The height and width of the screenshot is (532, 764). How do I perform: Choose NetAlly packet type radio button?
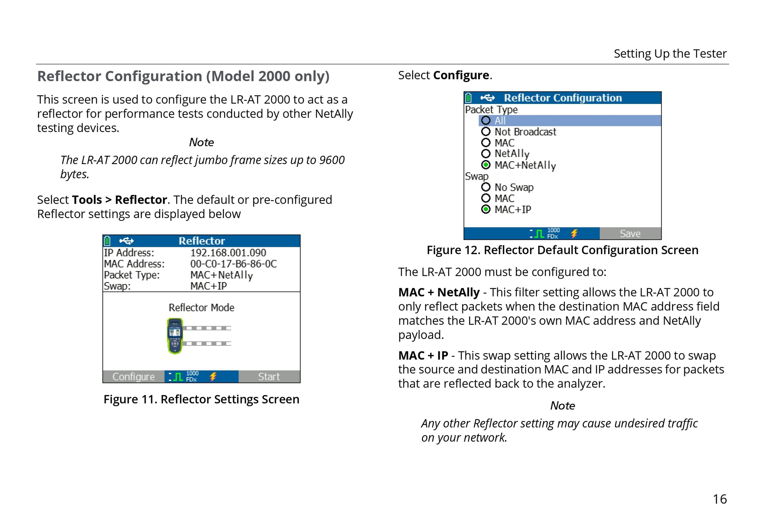point(486,153)
